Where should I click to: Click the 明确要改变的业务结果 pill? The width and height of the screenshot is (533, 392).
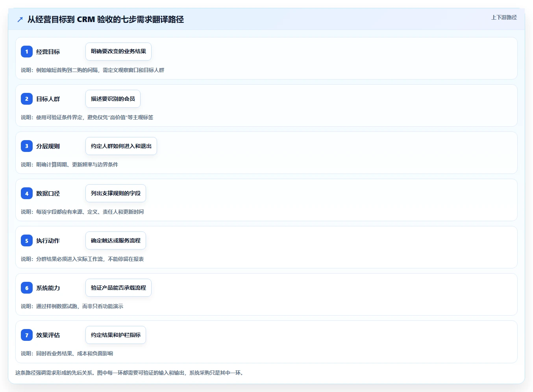click(x=118, y=52)
